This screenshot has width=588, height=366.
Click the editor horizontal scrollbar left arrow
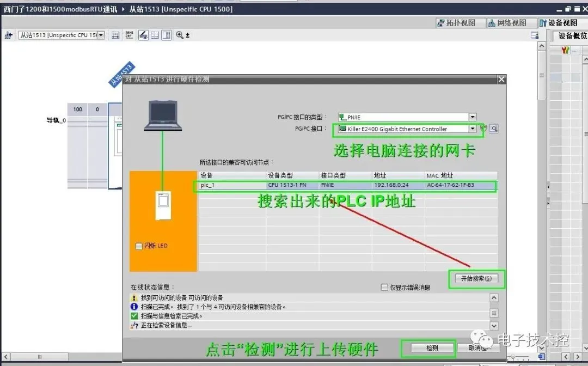click(x=6, y=357)
